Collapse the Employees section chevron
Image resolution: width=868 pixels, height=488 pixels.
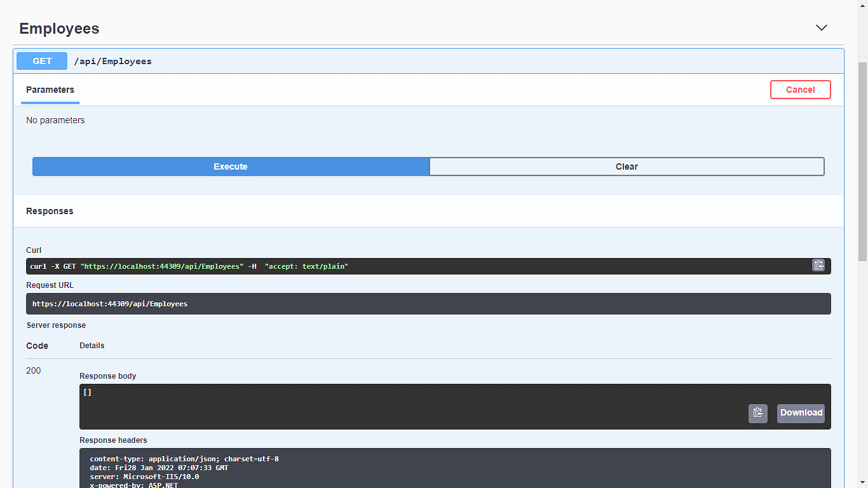click(x=822, y=28)
